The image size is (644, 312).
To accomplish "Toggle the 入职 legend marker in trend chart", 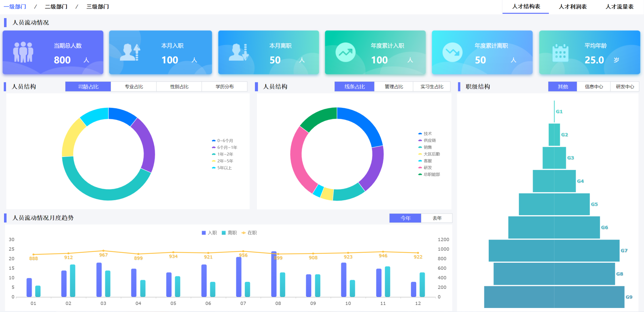I will 204,233.
